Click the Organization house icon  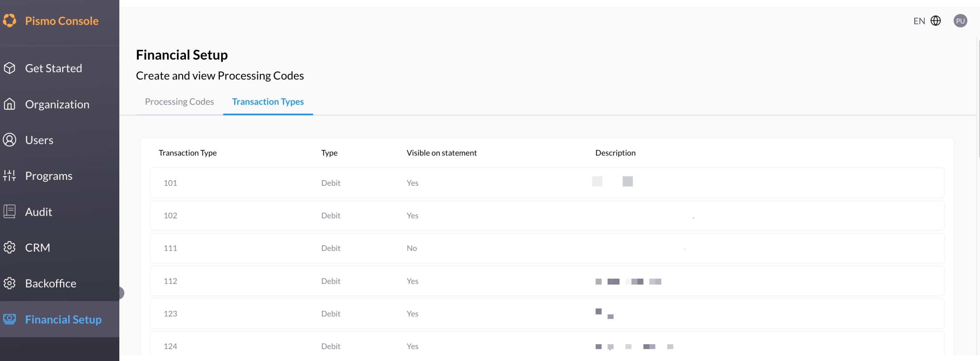tap(10, 104)
